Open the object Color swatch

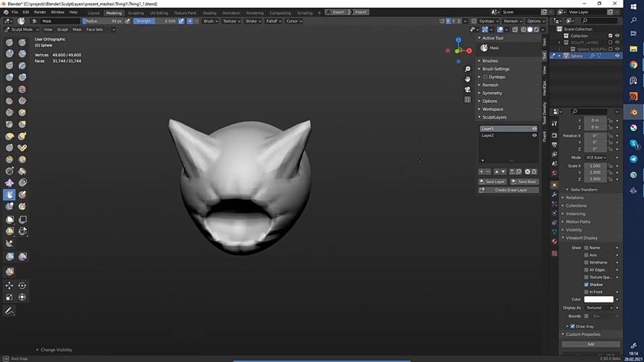pos(598,299)
